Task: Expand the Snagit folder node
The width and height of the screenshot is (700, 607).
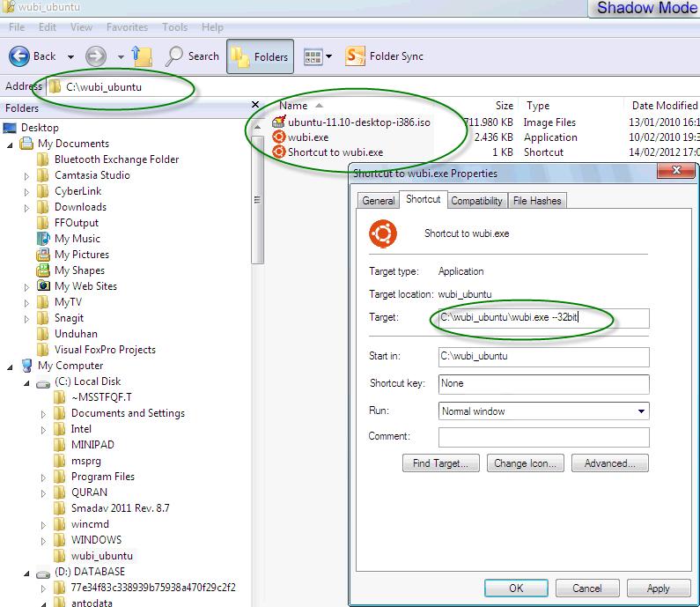Action: point(26,319)
